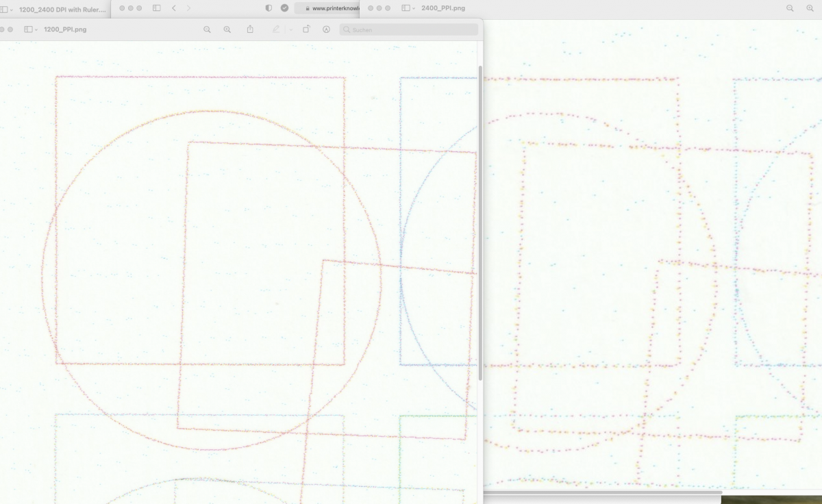Click the Safari forward arrow
The width and height of the screenshot is (822, 504).
click(189, 8)
